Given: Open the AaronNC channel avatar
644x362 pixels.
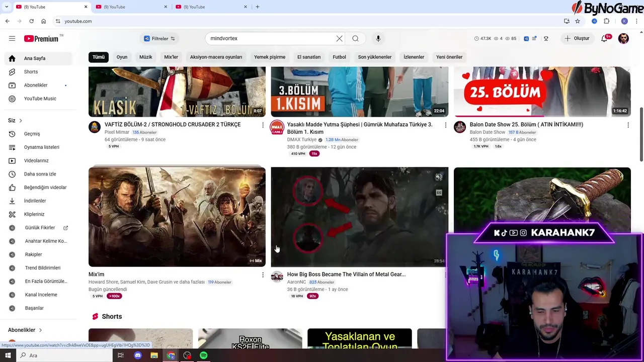Looking at the screenshot, I should click(x=277, y=277).
